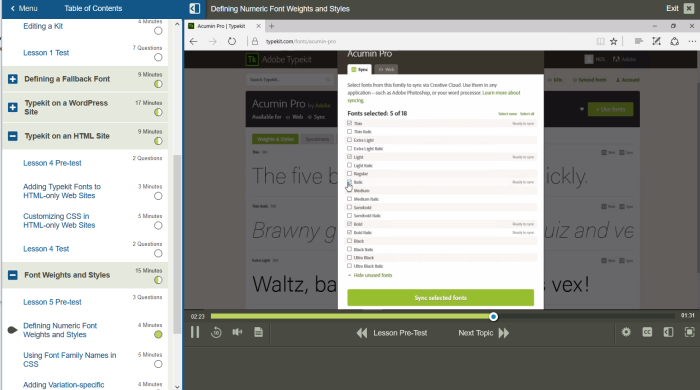Click the address bar lock icon
The image size is (700, 390).
tap(255, 41)
